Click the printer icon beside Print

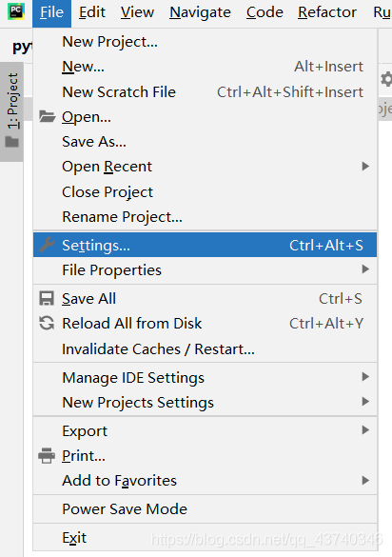[47, 456]
